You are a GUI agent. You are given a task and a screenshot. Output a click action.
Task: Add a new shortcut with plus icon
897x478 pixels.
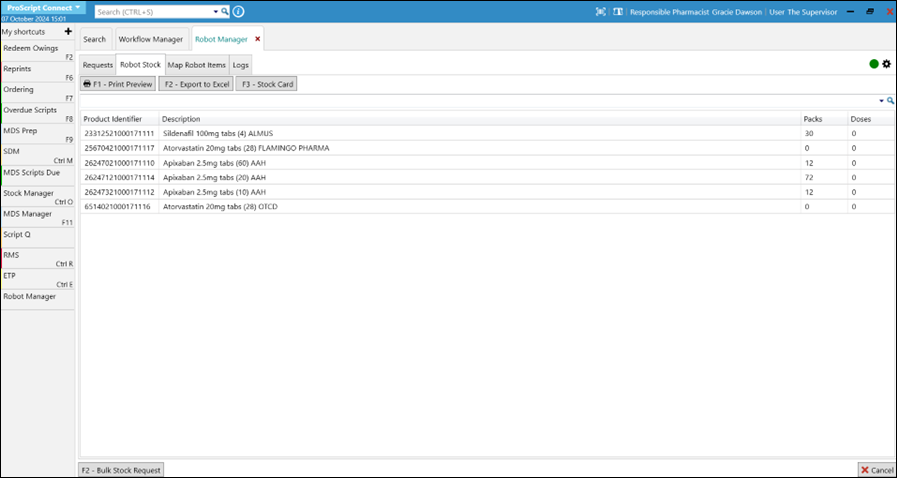[68, 31]
